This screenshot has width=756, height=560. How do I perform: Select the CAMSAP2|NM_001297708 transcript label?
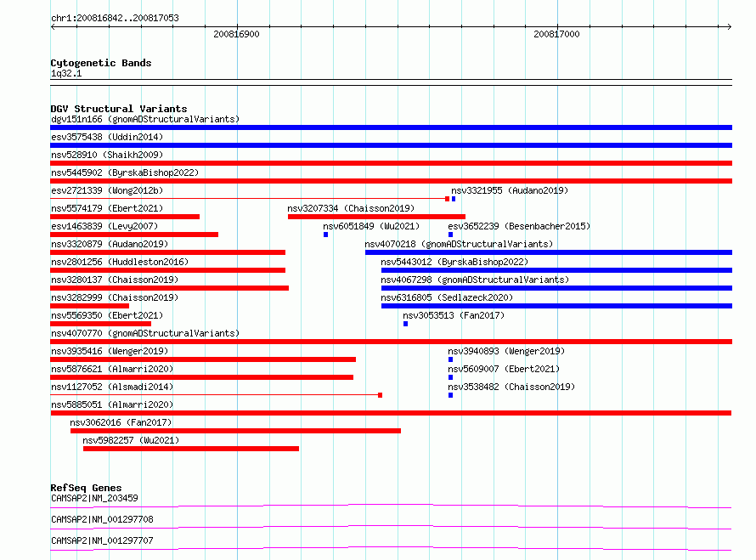pyautogui.click(x=102, y=519)
